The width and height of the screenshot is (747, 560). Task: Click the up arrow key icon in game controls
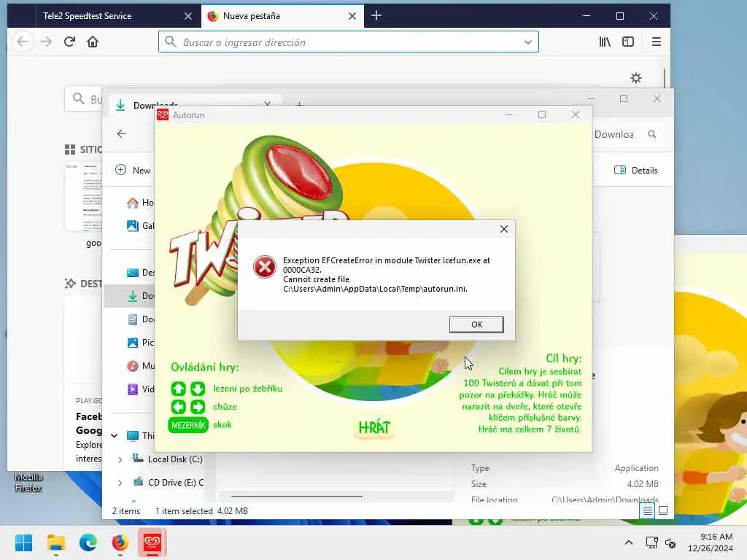click(179, 389)
